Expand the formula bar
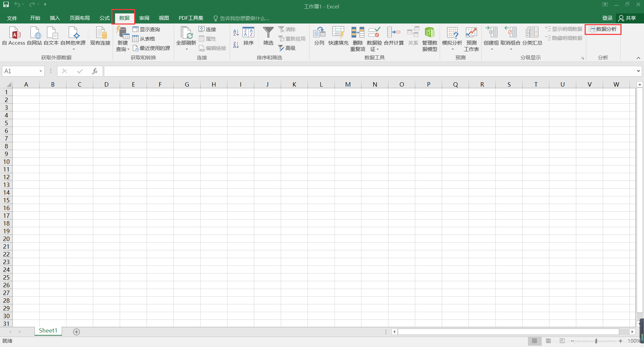Image resolution: width=644 pixels, height=347 pixels. click(638, 71)
